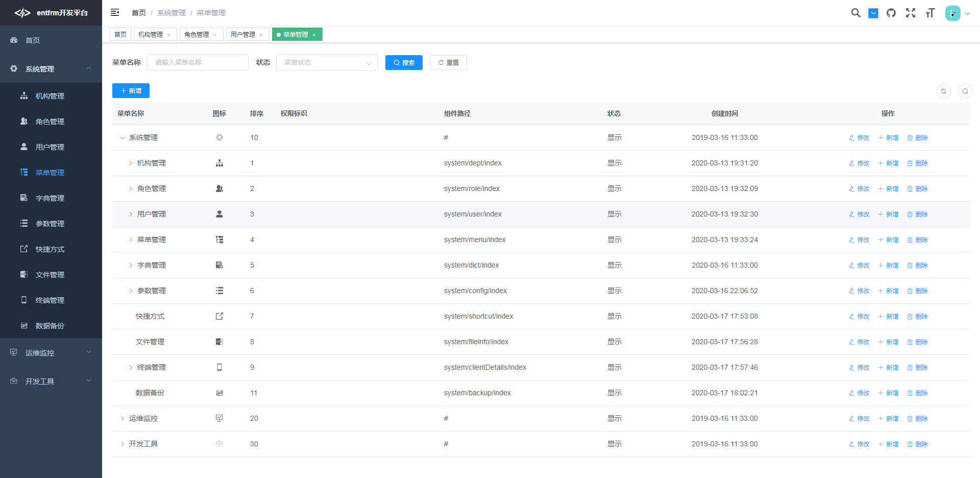Expand the 开发工具 table tree row

click(x=122, y=444)
